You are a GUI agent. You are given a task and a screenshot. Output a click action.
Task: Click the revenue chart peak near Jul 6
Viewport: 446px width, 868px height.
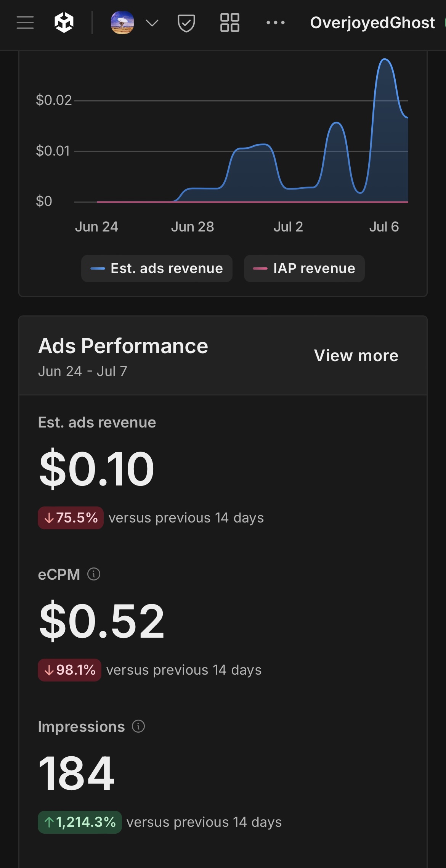click(x=385, y=60)
